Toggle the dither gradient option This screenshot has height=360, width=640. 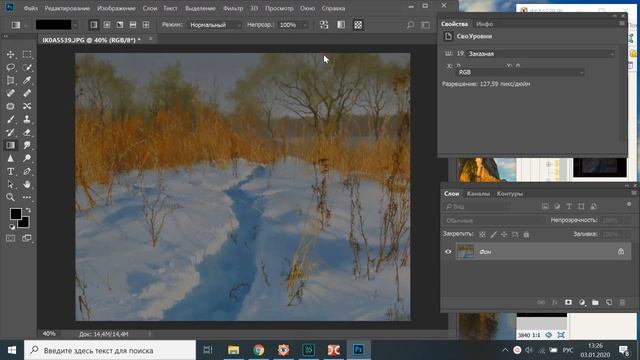pos(341,25)
